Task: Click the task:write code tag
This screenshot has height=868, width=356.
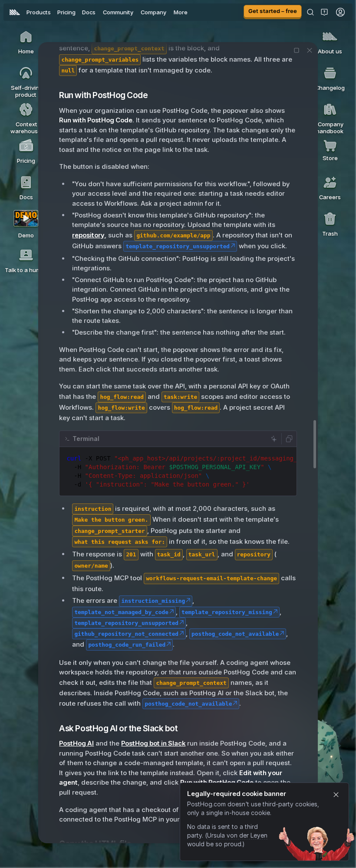Action: click(180, 397)
